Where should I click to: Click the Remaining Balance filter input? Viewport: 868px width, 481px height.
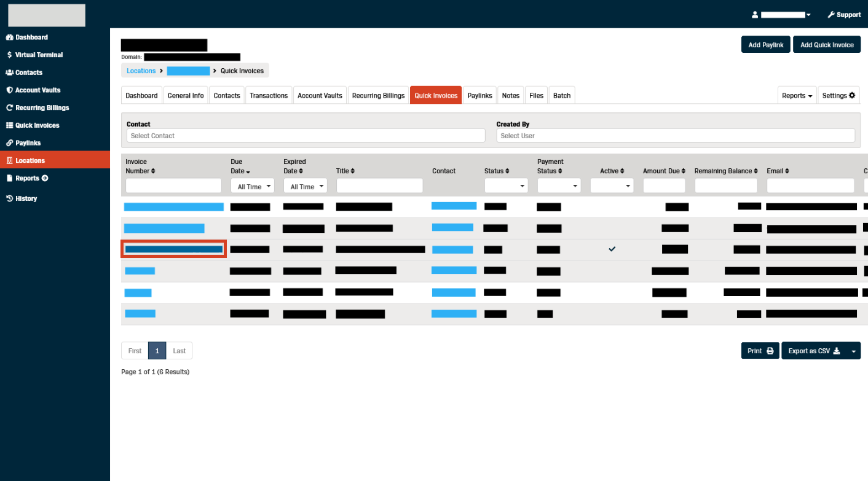726,186
